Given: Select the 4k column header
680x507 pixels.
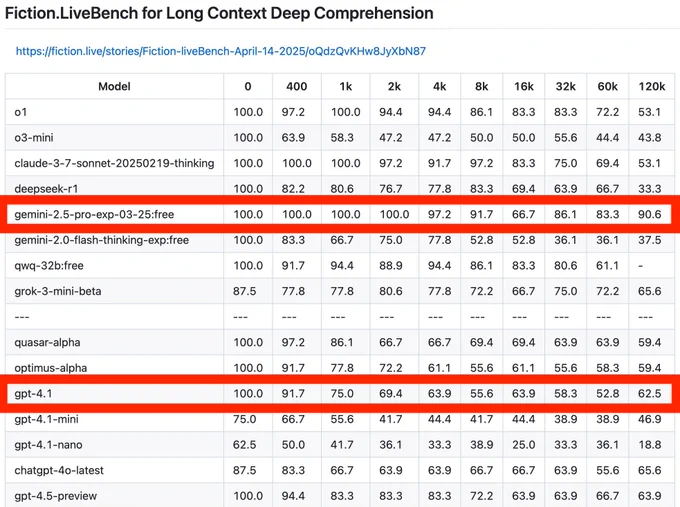Looking at the screenshot, I should (439, 86).
